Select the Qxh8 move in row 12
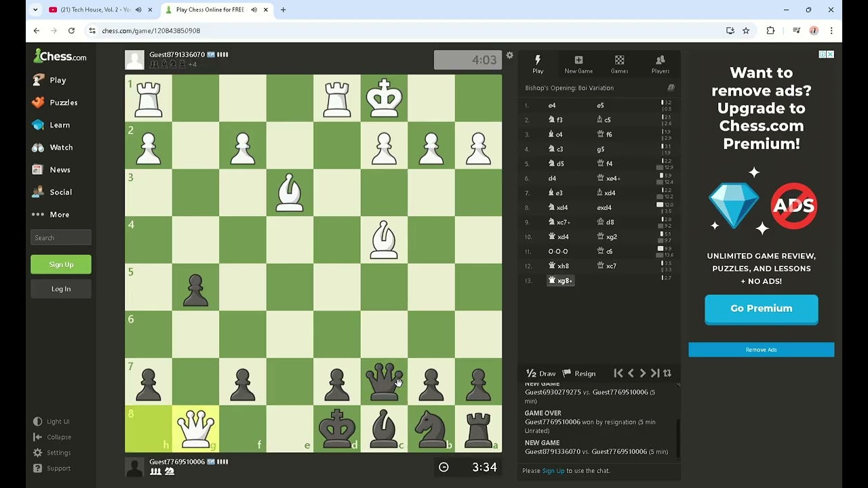The width and height of the screenshot is (868, 488). click(559, 266)
